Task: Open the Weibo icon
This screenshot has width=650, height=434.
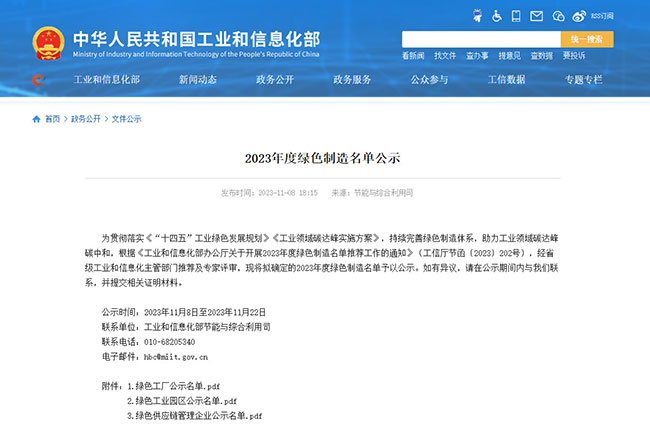Action: 579,16
